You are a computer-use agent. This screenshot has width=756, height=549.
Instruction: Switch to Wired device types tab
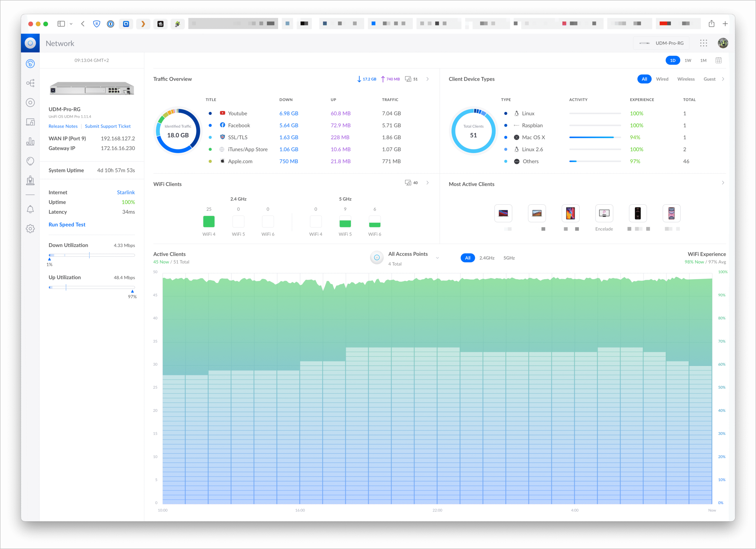pos(662,79)
